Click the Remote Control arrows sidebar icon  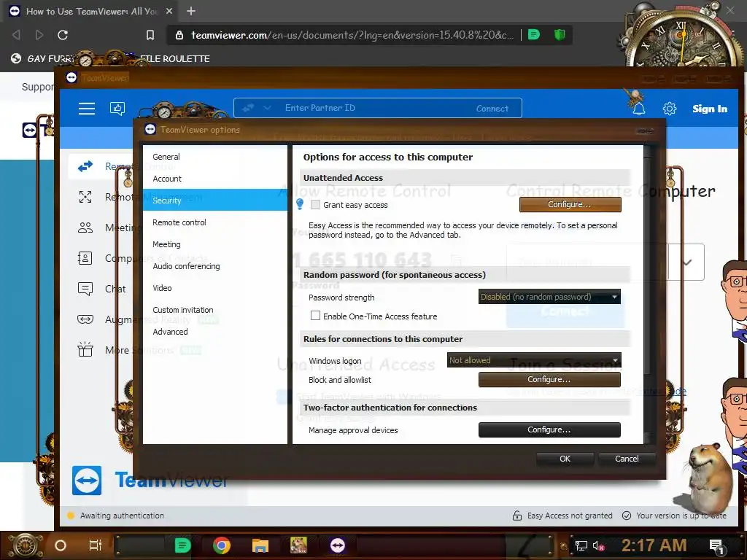click(x=85, y=166)
